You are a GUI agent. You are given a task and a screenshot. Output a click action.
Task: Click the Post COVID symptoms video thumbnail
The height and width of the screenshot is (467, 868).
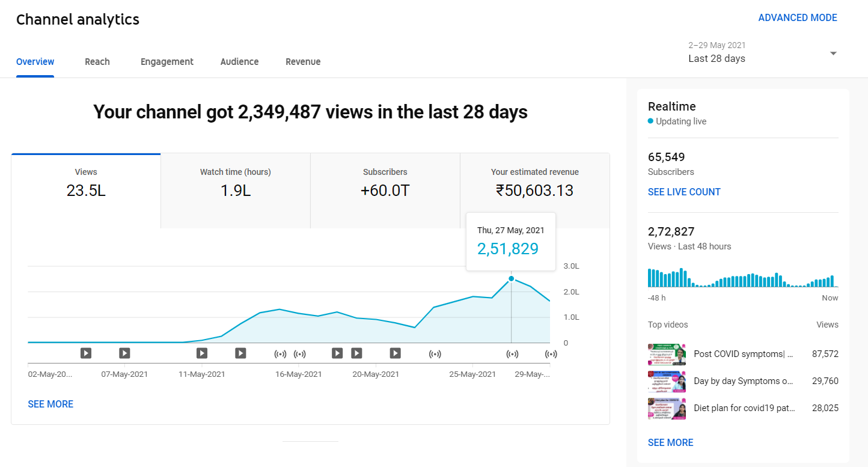pos(667,354)
